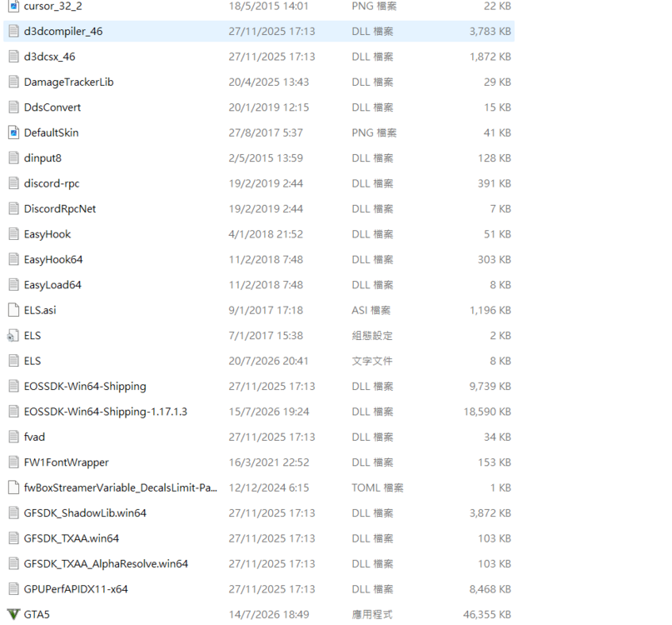Click the date 14/7/2026 18:49

269,614
